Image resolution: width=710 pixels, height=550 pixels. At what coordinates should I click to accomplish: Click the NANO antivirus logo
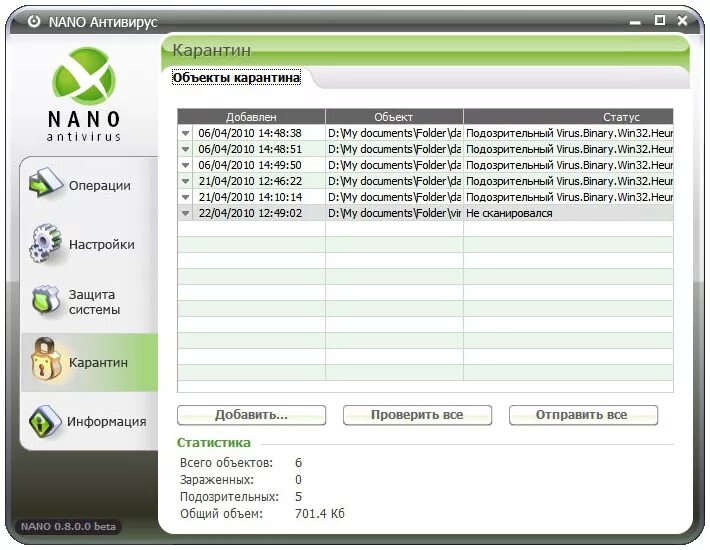pos(84,93)
